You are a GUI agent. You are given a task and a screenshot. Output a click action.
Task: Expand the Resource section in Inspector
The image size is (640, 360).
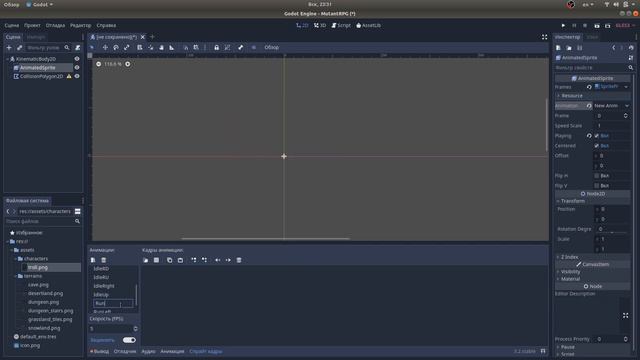tap(592, 96)
